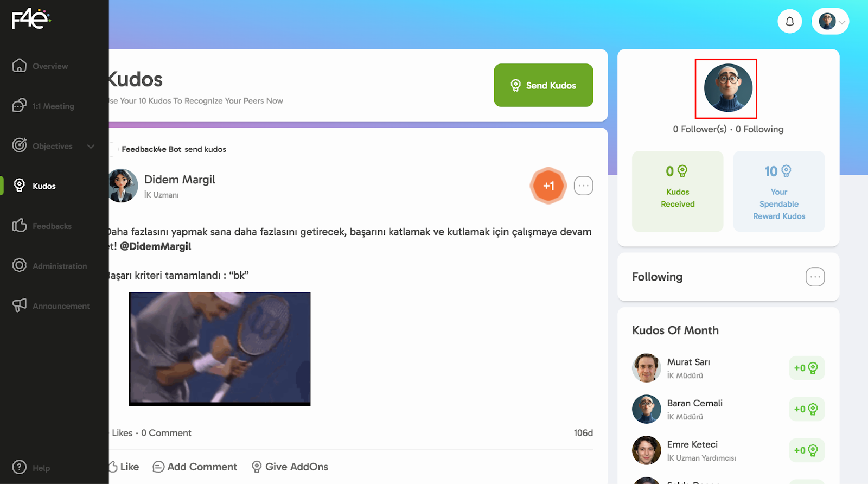The height and width of the screenshot is (484, 868).
Task: Open Administration settings icon
Action: pos(20,265)
